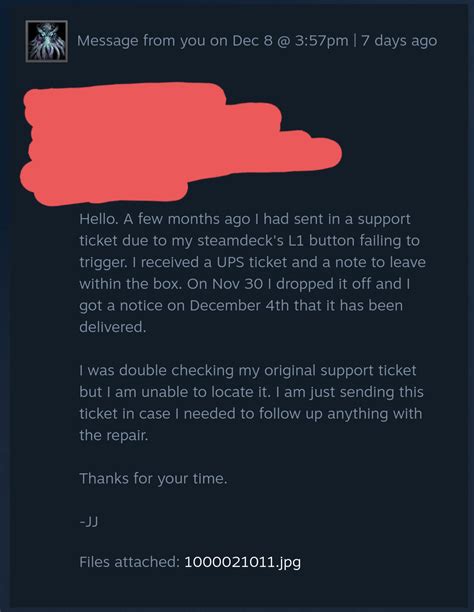This screenshot has width=474, height=612.
Task: Click the "Dec 8" date in header
Action: tap(252, 41)
